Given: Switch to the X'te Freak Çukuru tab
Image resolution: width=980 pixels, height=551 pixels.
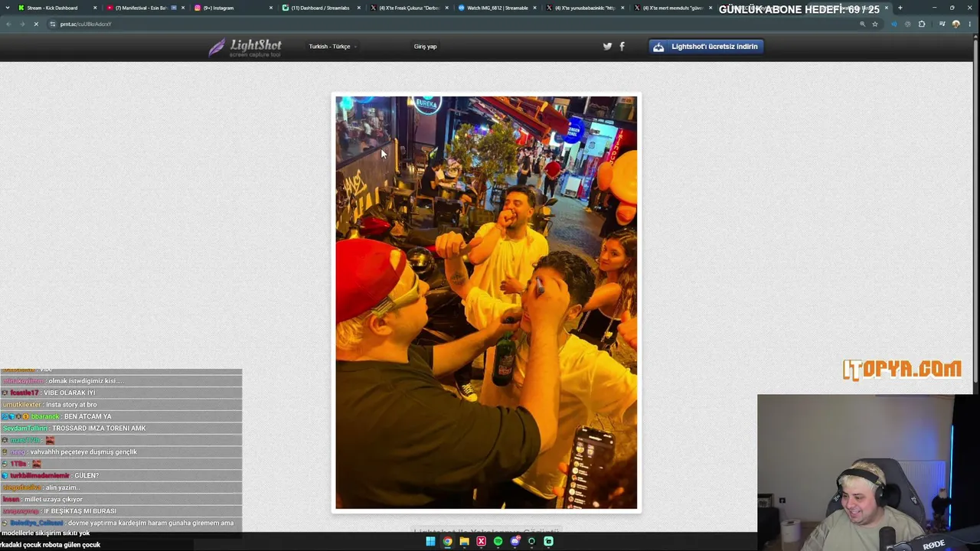Looking at the screenshot, I should tap(410, 8).
